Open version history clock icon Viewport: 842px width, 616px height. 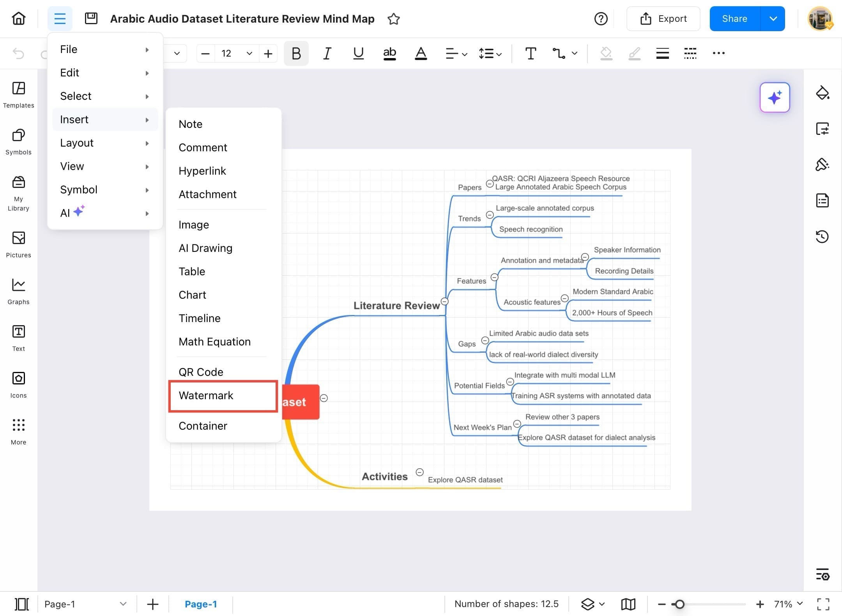[822, 237]
